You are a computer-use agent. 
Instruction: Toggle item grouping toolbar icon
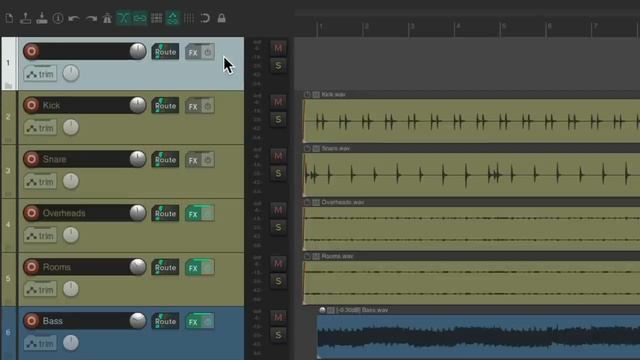tap(140, 18)
